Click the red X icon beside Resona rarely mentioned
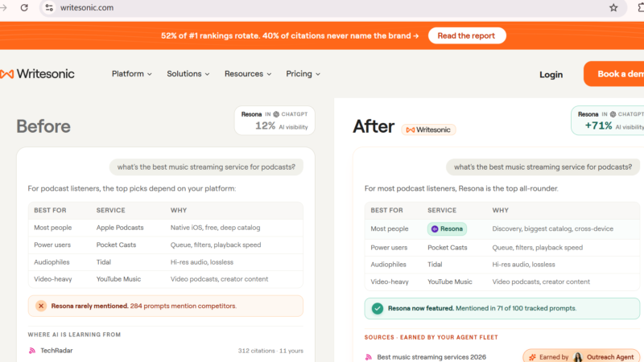644x362 pixels. click(x=41, y=306)
